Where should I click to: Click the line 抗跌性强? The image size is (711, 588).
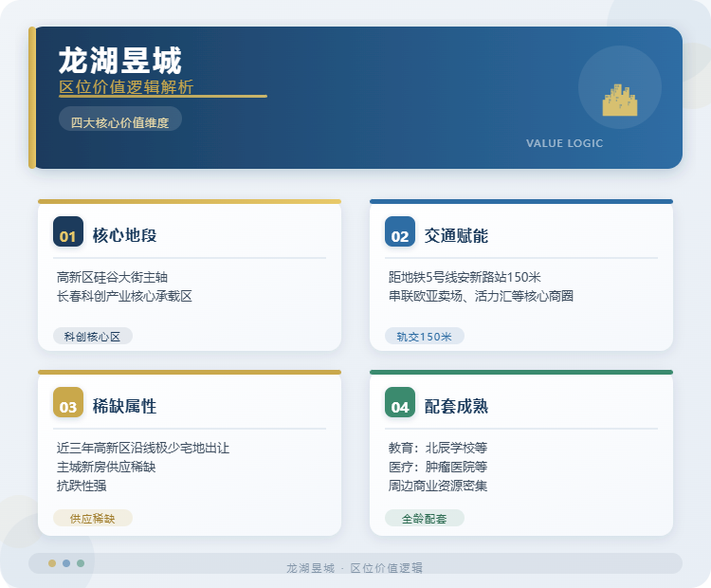point(82,486)
